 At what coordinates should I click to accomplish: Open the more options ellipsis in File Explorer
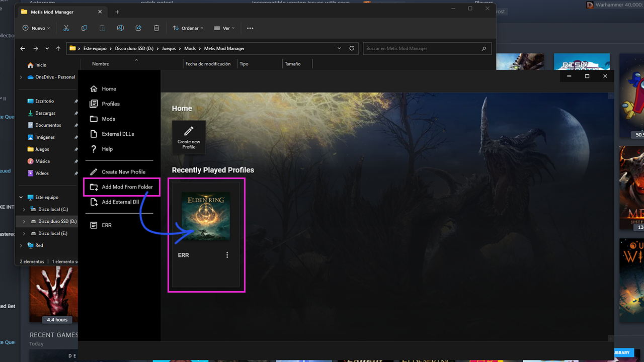tap(250, 28)
